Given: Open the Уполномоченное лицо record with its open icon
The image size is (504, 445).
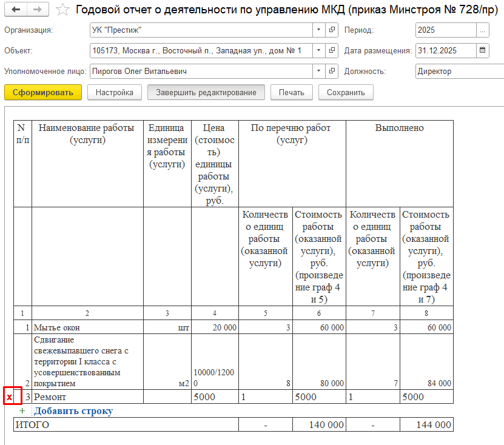Looking at the screenshot, I should pos(332,72).
